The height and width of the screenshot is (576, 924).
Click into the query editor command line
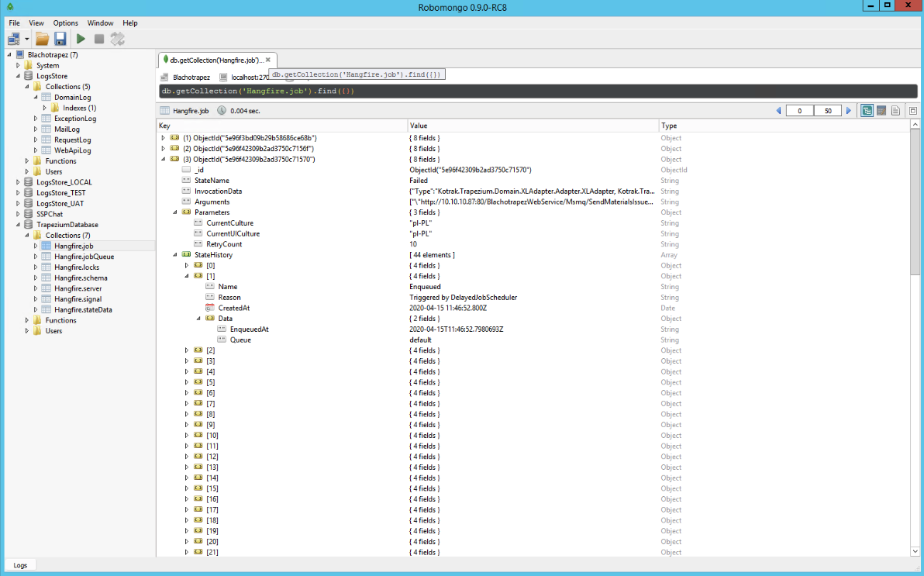click(538, 91)
